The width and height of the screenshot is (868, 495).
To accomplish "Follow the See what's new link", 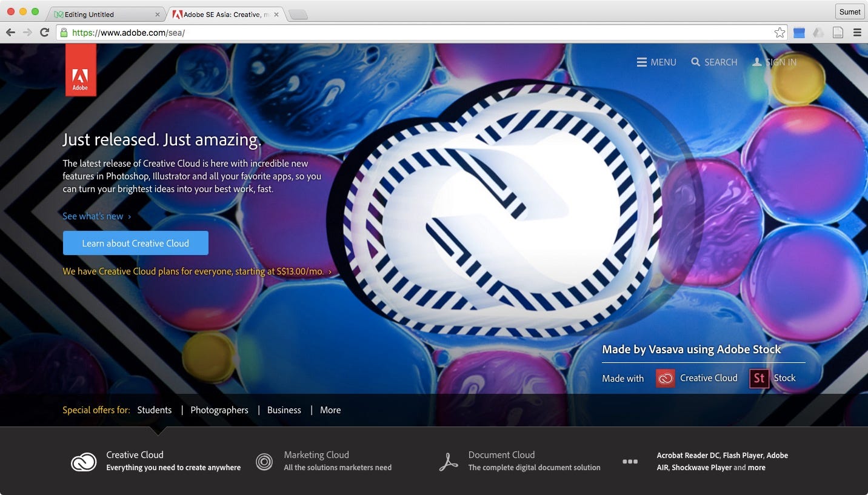I will tap(97, 216).
